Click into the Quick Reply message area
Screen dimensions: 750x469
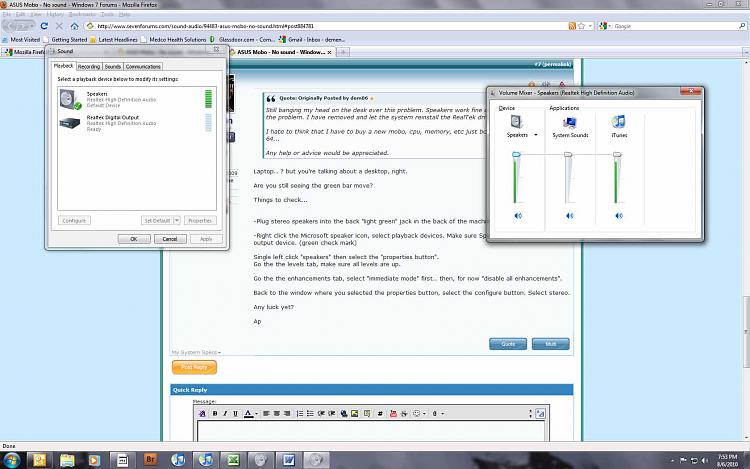coord(371,431)
